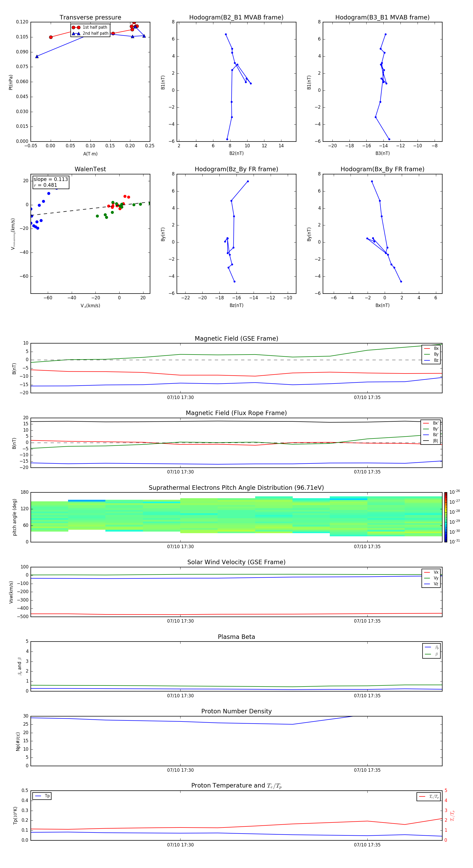The width and height of the screenshot is (473, 868).
Task: Click the "WalenTest" plot title
Action: coord(90,169)
